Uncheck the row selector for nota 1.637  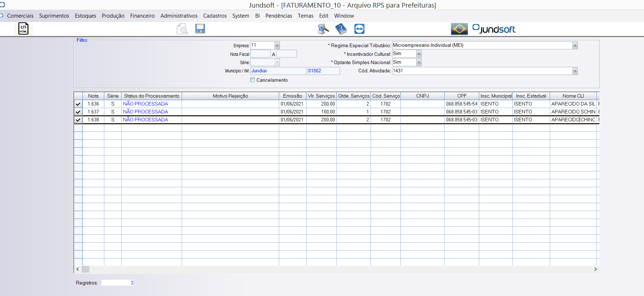[x=78, y=112]
